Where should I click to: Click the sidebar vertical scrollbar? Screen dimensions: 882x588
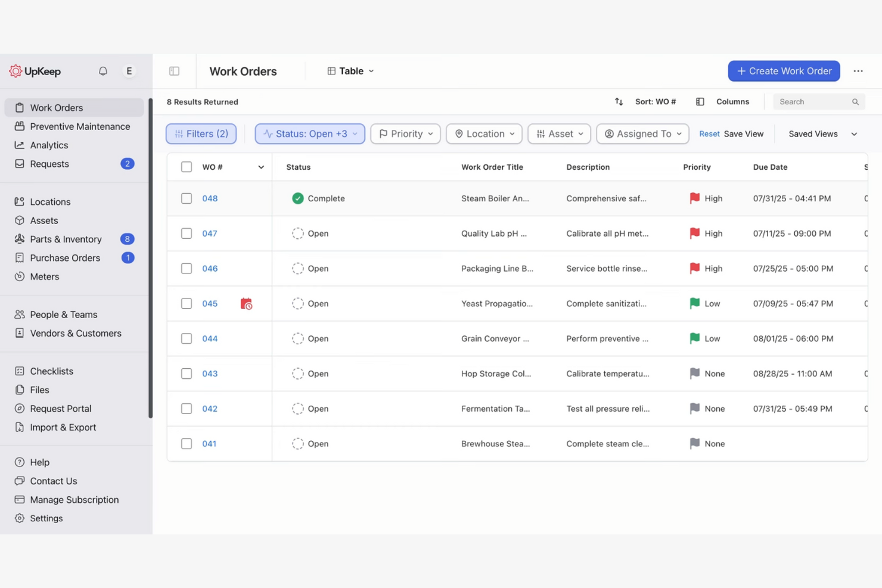tap(151, 258)
